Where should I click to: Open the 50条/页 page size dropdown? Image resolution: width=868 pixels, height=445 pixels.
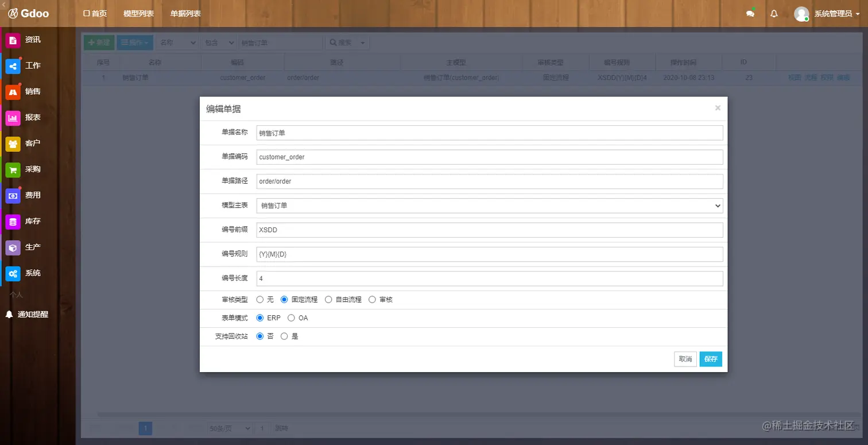230,428
